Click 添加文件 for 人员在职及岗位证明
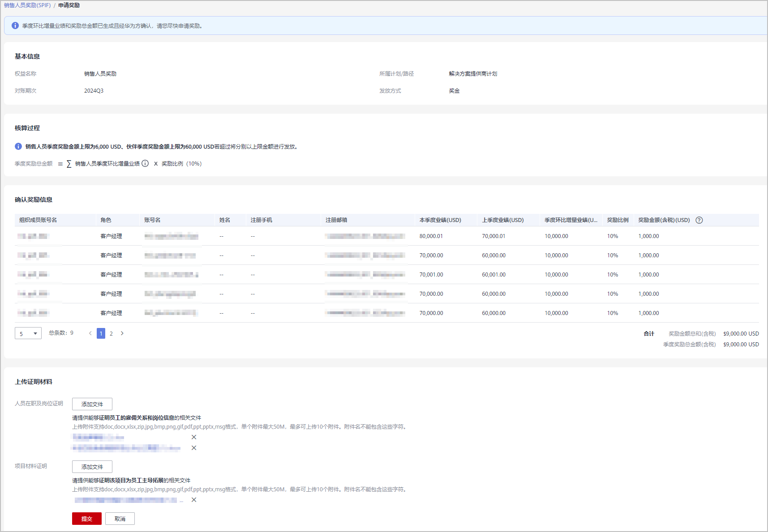The width and height of the screenshot is (768, 532). click(x=92, y=404)
